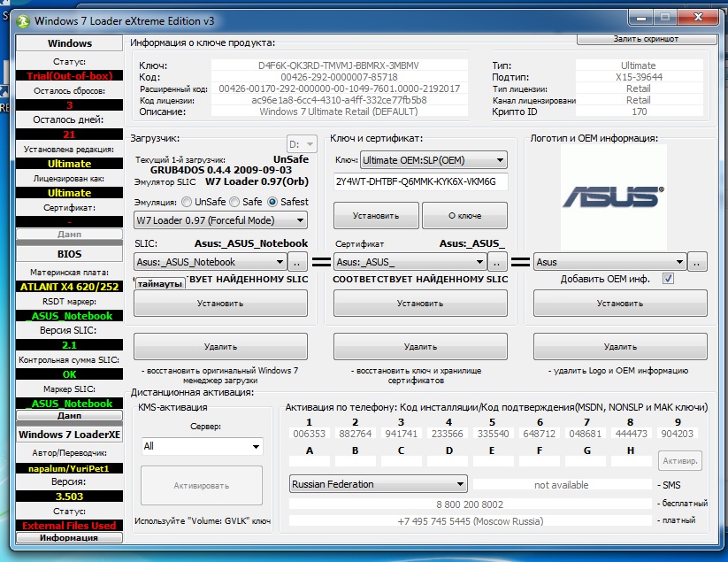Viewport: 728px width, 562px height.
Task: Click the product key field containing 2Y4WT-DHTBF
Action: coord(420,181)
